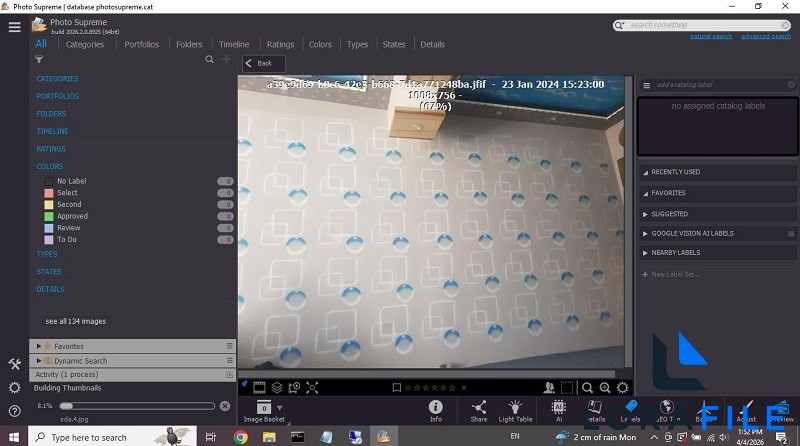Toggle the flag marker icon

396,388
